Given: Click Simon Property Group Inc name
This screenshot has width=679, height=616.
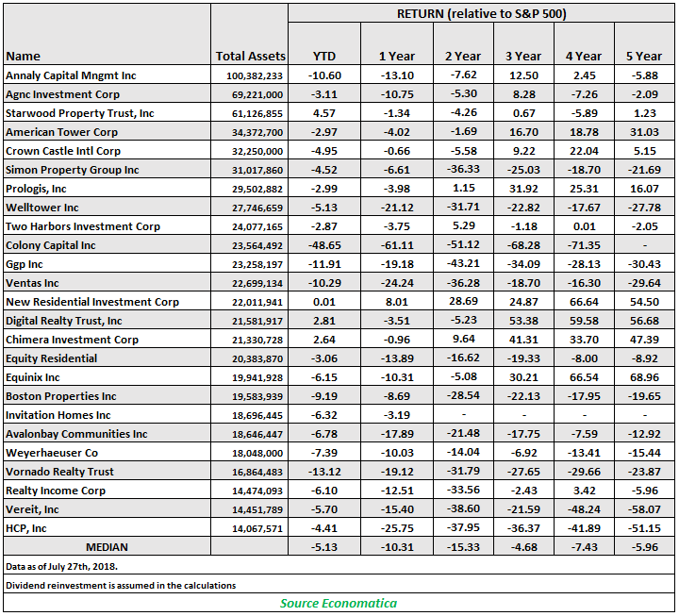Looking at the screenshot, I should tap(72, 170).
